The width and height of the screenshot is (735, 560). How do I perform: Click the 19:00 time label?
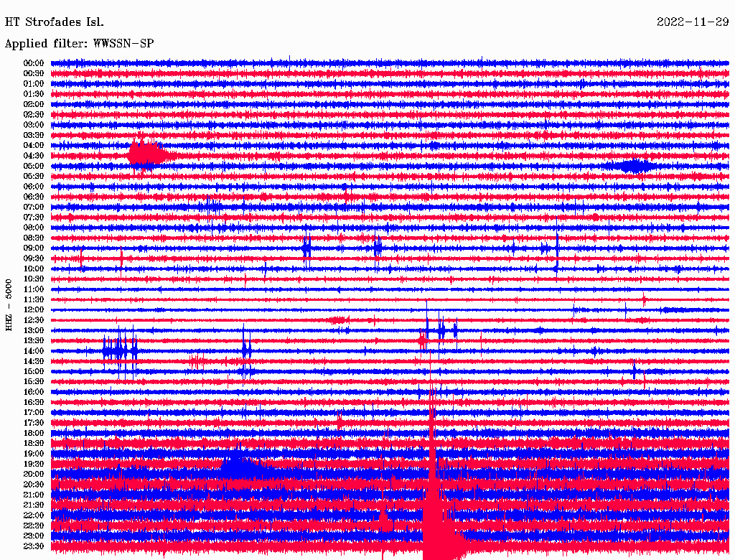pos(34,454)
